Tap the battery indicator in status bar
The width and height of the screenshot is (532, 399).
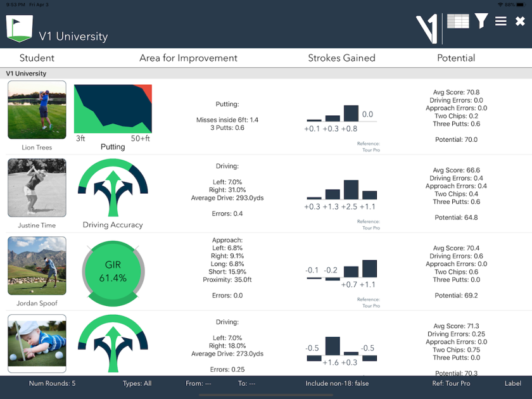pos(521,4)
